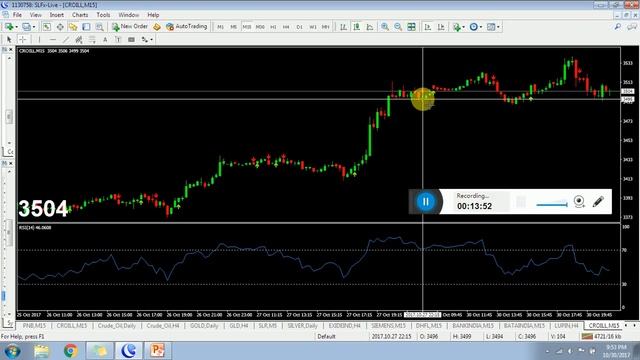Image resolution: width=640 pixels, height=360 pixels.
Task: Select the text label 'T' tool
Action: point(118,40)
